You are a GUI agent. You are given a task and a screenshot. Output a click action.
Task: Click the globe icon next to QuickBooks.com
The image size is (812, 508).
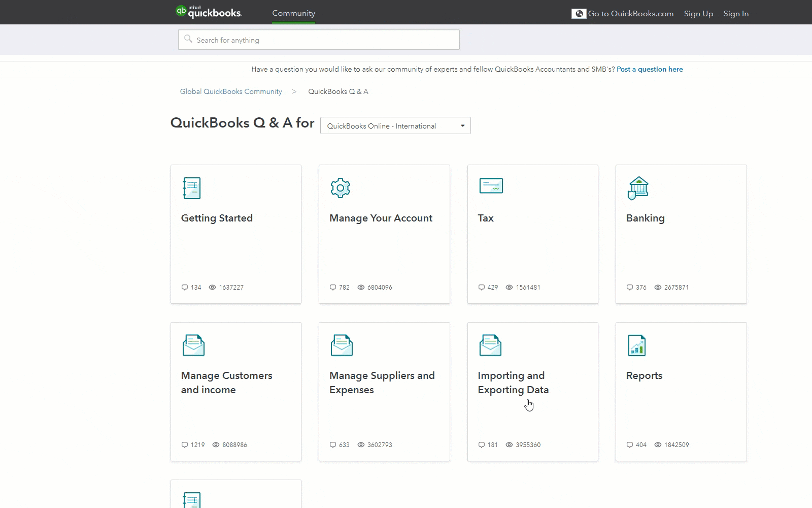[579, 13]
